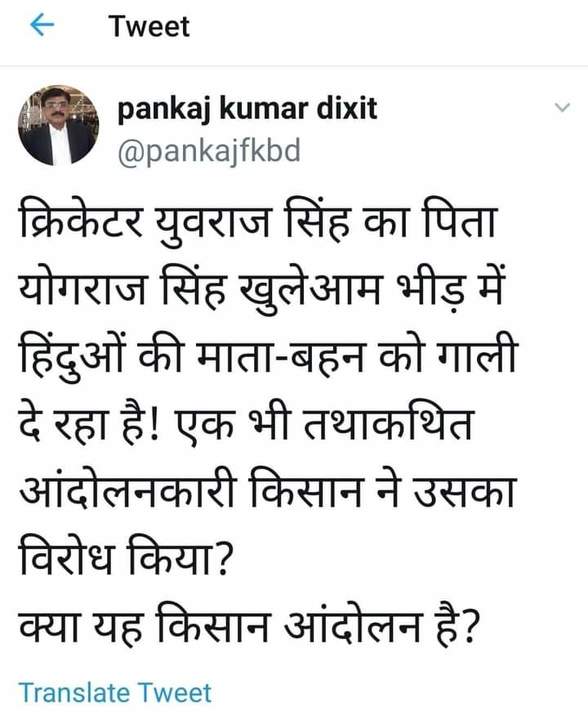Screen dimensions: 588x720
Task: Click the phrase विरोध किया? in the tweet
Action: (x=124, y=559)
